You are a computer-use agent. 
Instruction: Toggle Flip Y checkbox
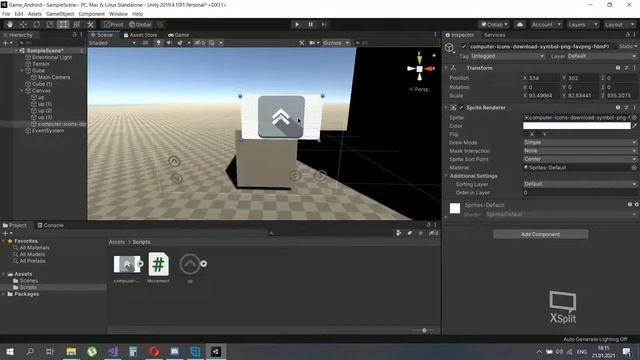[x=539, y=134]
